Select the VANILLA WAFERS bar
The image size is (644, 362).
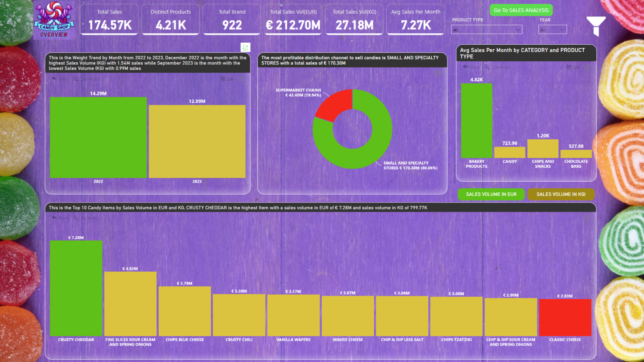point(293,315)
